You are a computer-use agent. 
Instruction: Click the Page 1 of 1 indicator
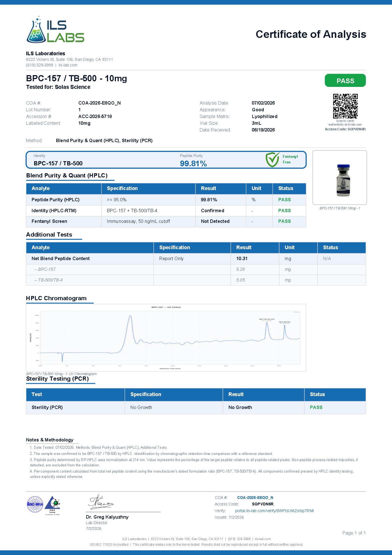pyautogui.click(x=354, y=533)
